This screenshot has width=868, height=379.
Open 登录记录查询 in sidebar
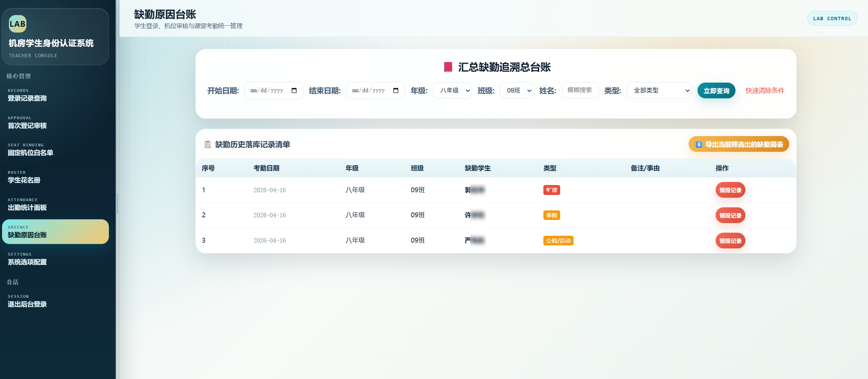coord(55,95)
